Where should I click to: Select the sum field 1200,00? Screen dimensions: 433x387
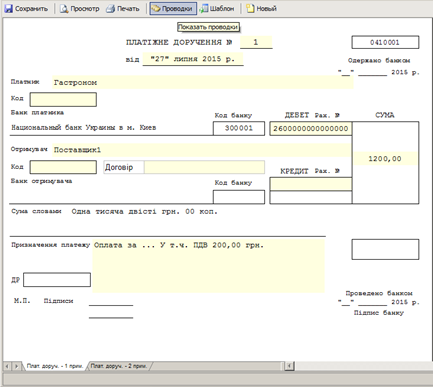click(x=385, y=159)
